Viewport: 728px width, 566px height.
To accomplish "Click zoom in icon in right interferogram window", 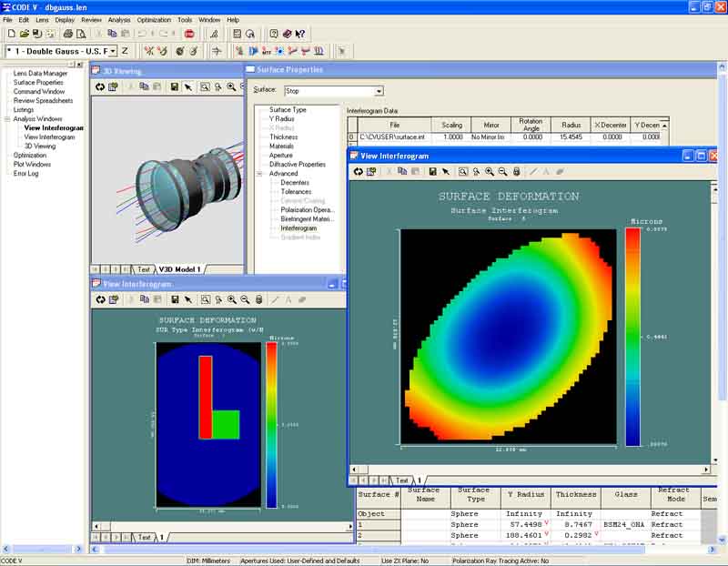I will (x=490, y=171).
